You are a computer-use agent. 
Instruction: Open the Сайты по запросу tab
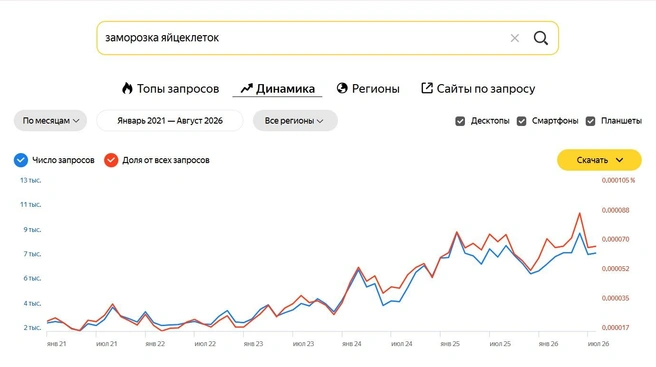click(x=478, y=88)
